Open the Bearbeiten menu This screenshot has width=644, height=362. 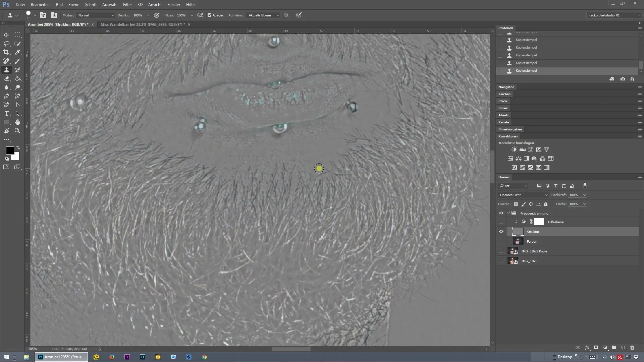click(x=40, y=5)
